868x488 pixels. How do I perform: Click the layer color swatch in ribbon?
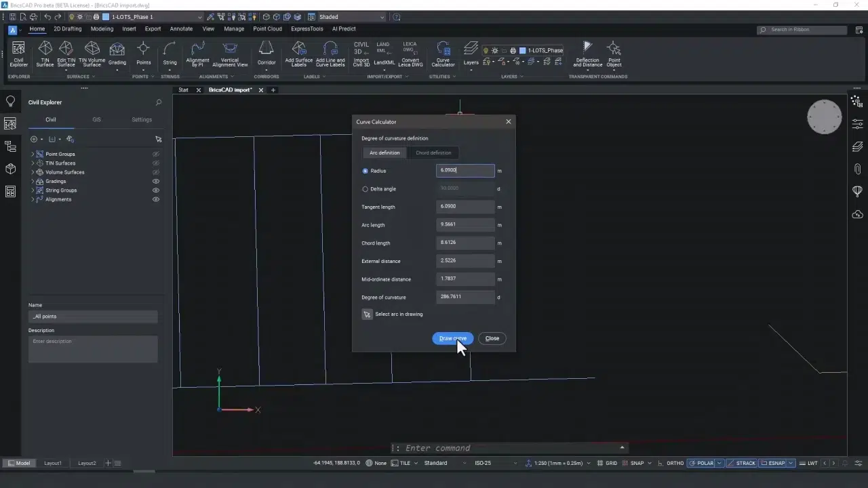click(x=523, y=50)
